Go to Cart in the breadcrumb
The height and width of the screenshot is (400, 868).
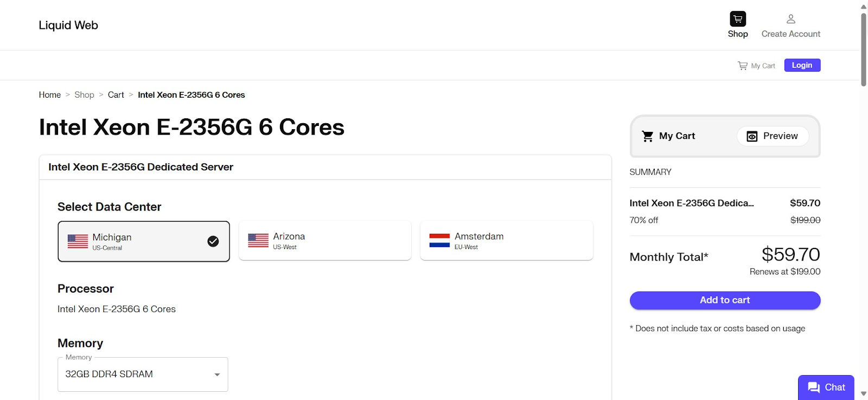point(116,95)
